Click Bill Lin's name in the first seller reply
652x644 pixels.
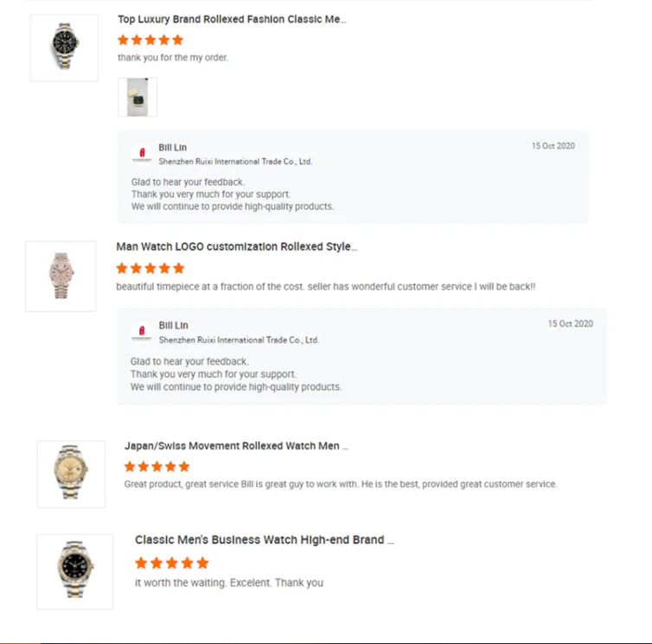point(172,148)
